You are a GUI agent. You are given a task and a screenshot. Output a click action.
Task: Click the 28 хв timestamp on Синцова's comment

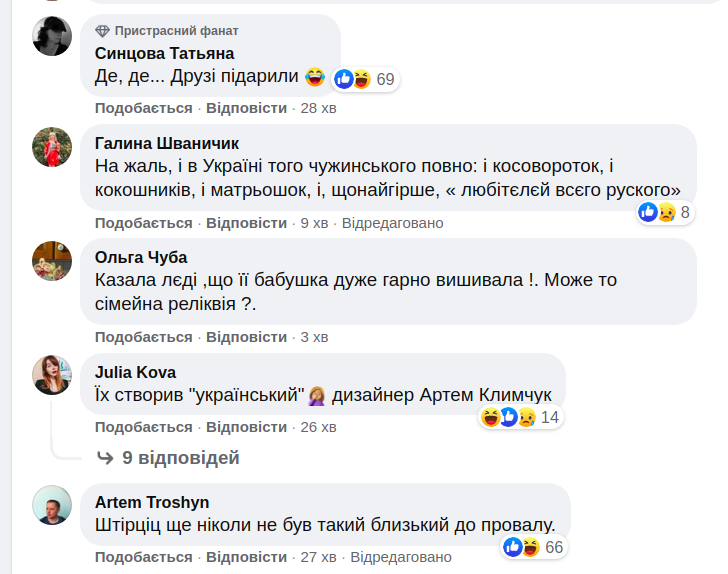point(319,108)
